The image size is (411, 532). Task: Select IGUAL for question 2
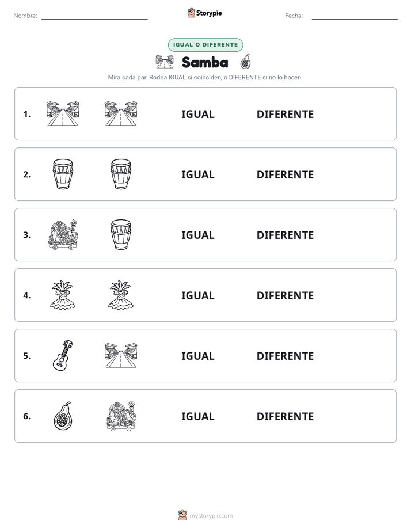(197, 174)
